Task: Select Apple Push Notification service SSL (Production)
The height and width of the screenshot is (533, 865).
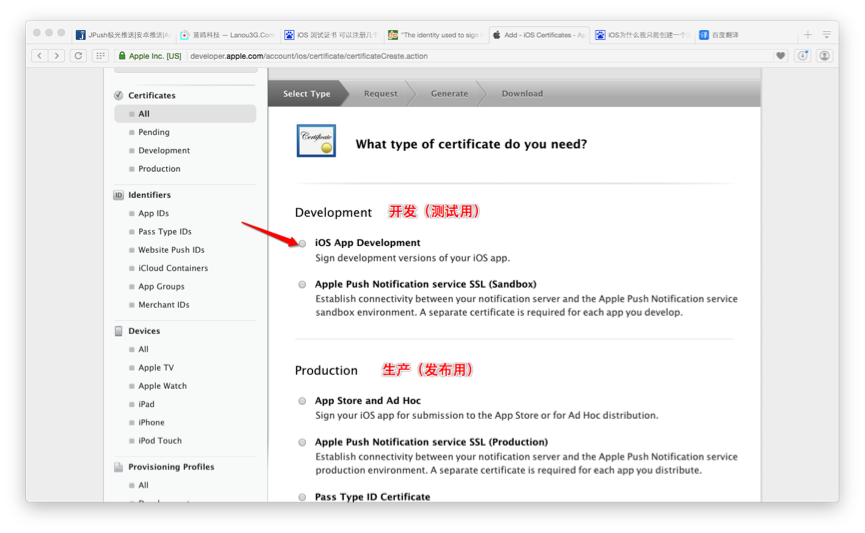Action: pyautogui.click(x=302, y=443)
